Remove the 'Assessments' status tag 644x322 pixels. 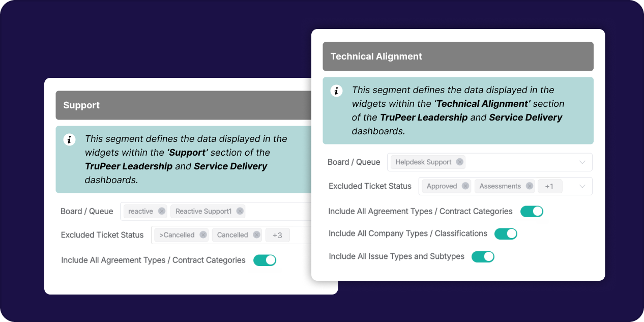530,186
